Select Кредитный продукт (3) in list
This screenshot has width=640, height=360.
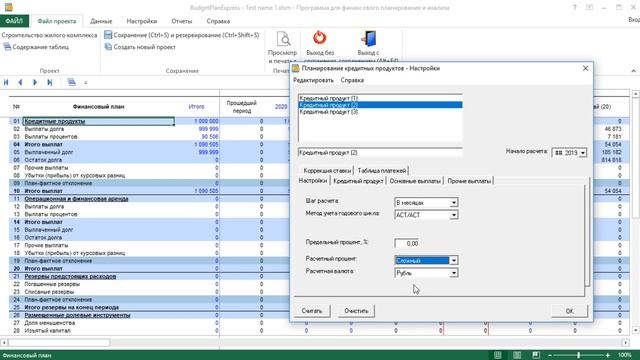click(380, 112)
